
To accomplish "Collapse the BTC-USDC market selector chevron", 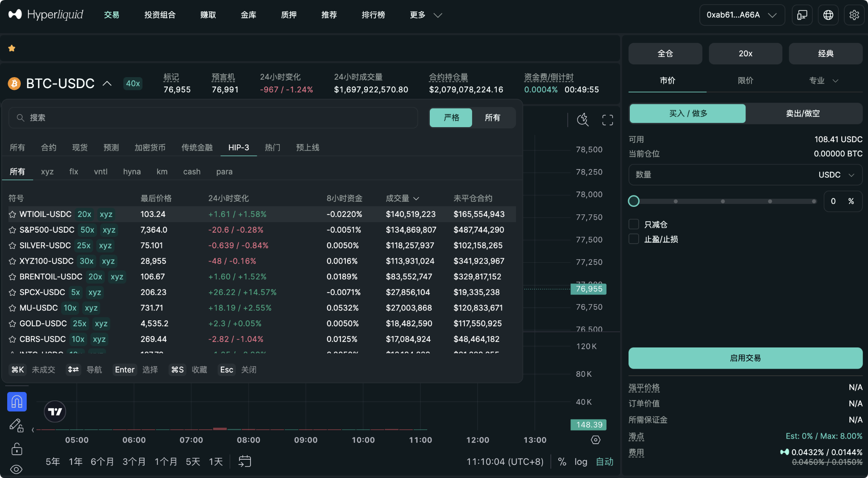I will [107, 83].
